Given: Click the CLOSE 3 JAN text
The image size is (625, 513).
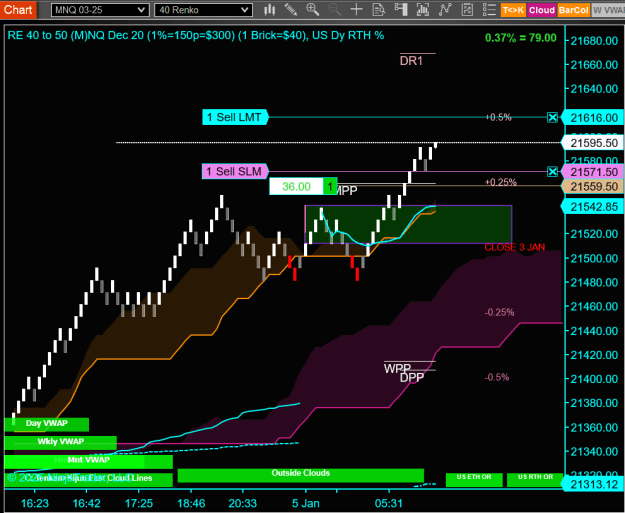Looking at the screenshot, I should pos(515,247).
